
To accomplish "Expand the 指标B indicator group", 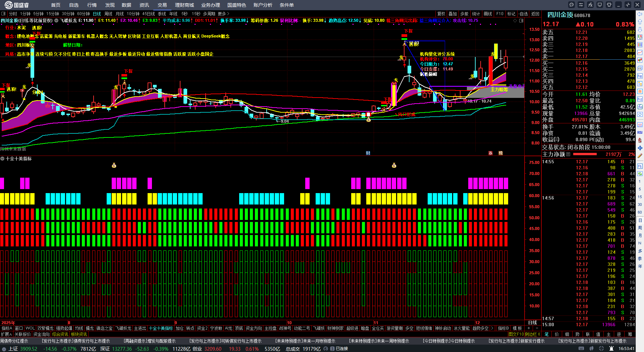I will coord(503,328).
